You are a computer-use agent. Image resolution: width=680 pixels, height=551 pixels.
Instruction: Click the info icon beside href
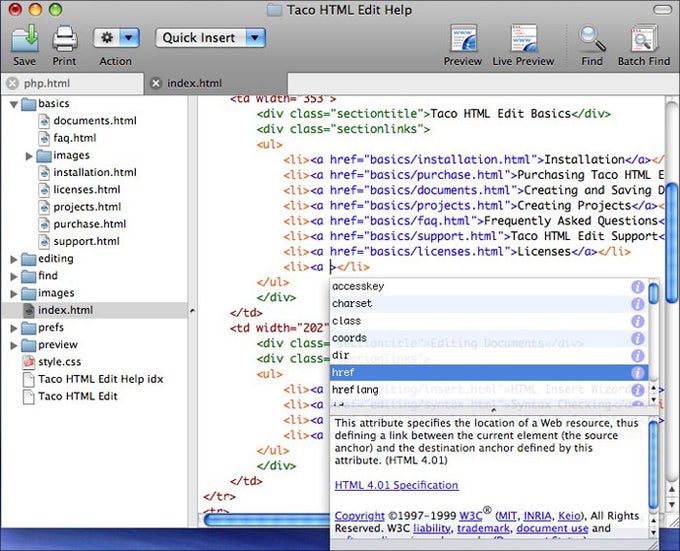tap(637, 373)
